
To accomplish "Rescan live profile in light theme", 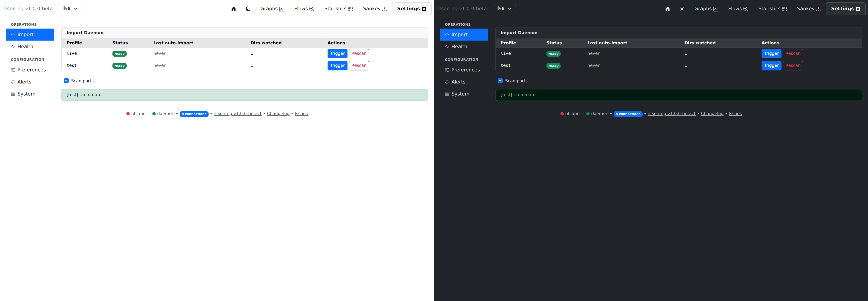I will 359,54.
